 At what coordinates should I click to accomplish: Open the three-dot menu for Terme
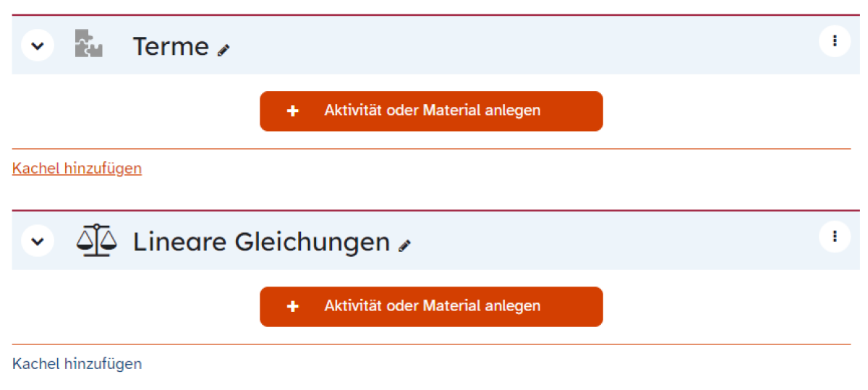pos(835,41)
